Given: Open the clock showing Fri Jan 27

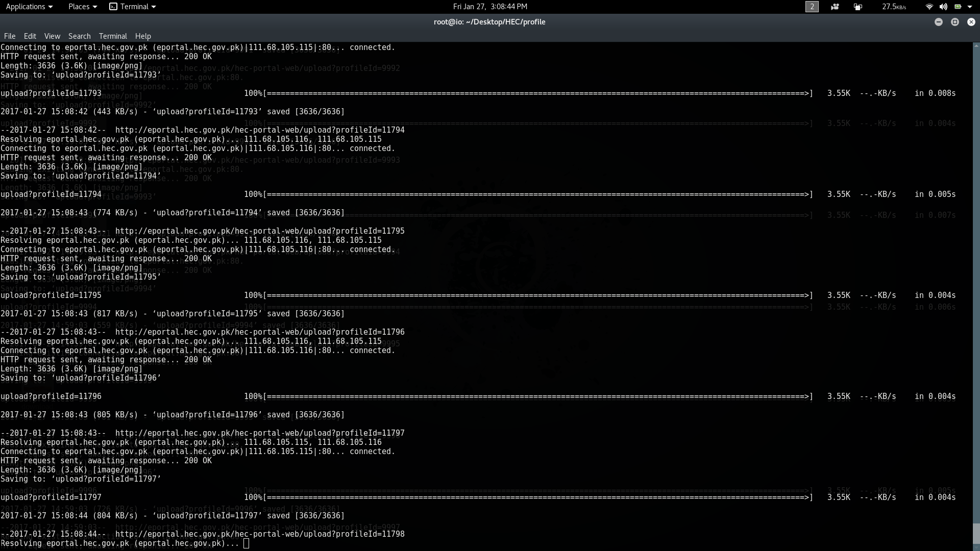Looking at the screenshot, I should click(490, 7).
